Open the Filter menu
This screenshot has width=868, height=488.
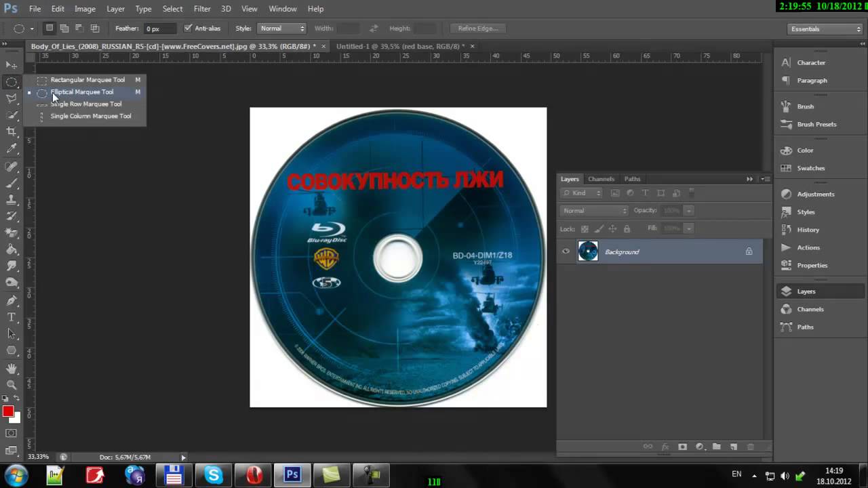point(202,9)
